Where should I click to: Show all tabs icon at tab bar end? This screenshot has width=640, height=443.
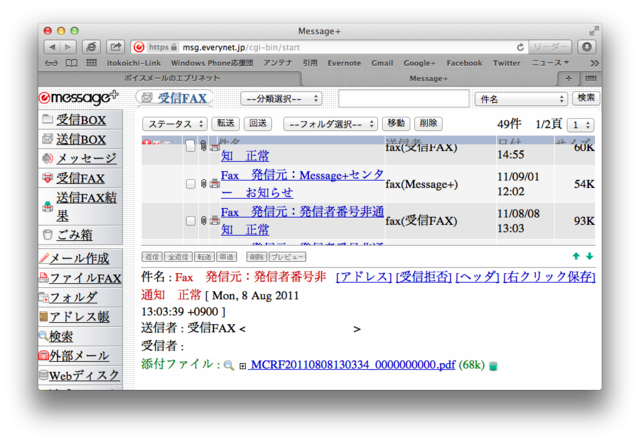point(591,78)
